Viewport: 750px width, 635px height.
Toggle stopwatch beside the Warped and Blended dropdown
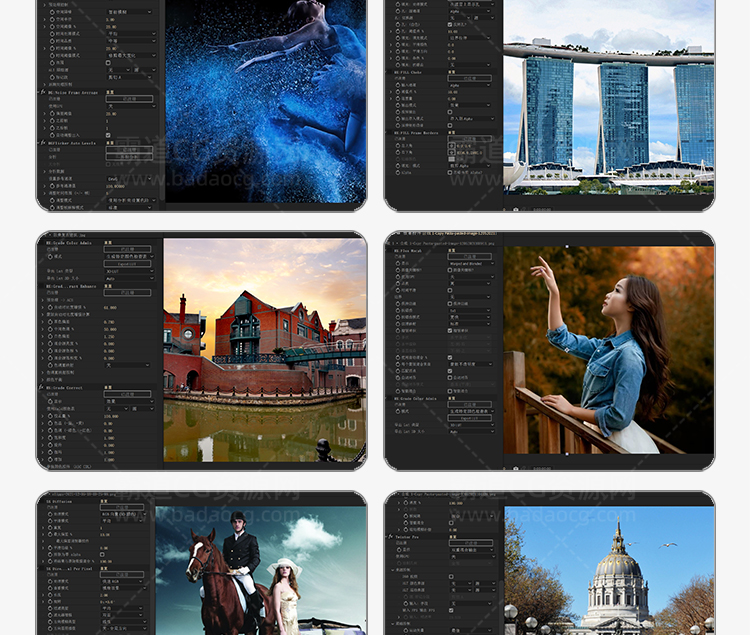coord(398,263)
